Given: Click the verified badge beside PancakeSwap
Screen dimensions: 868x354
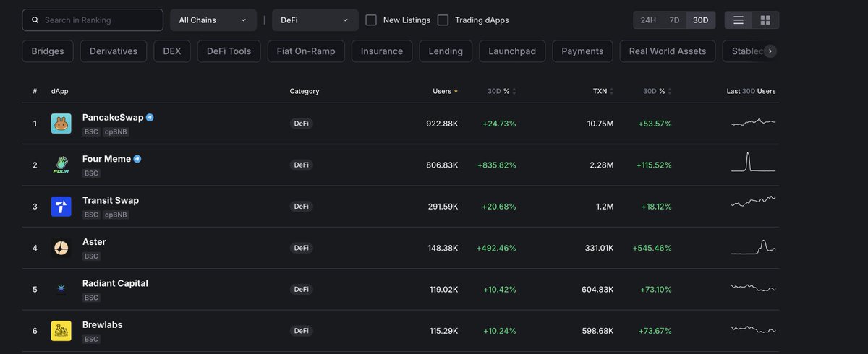Looking at the screenshot, I should pos(150,117).
